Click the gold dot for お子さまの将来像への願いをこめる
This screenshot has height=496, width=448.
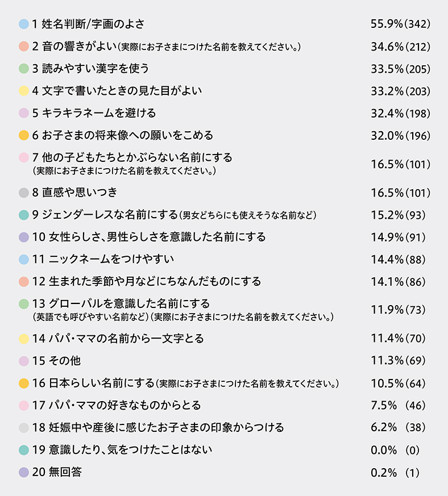pos(23,136)
